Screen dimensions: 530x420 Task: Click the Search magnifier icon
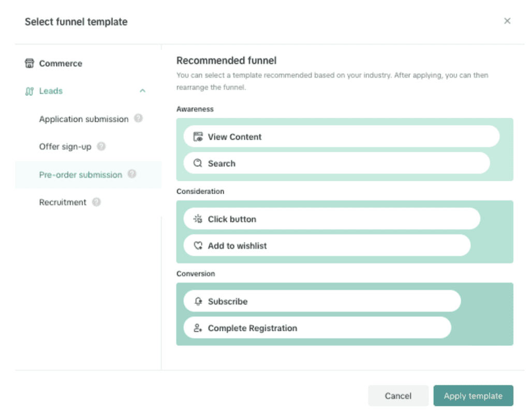click(198, 163)
